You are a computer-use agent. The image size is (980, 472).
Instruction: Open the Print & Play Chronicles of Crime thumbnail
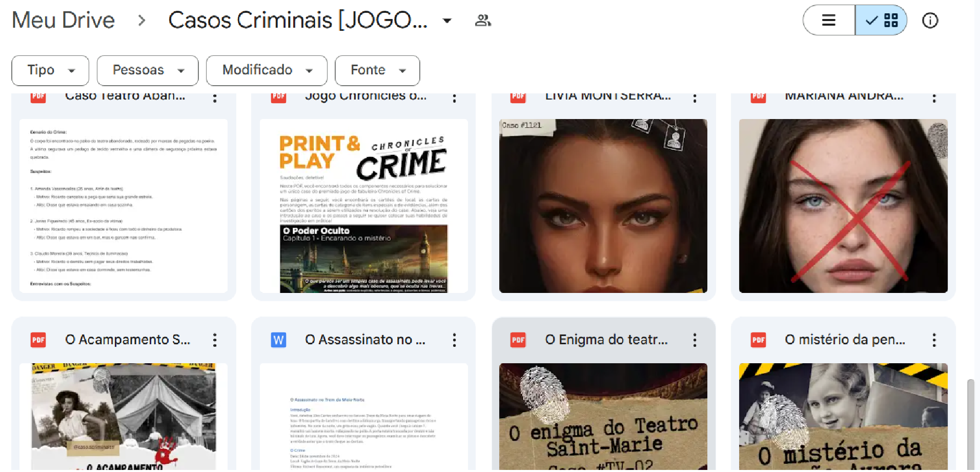pos(363,206)
